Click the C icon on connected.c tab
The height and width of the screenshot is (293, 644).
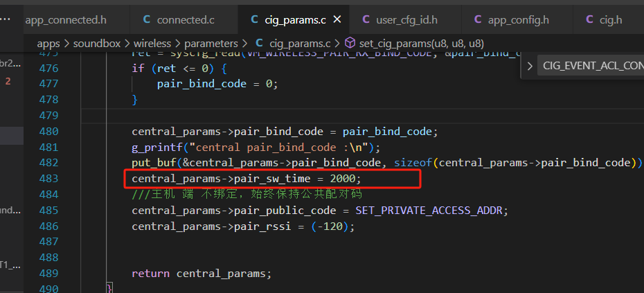(147, 19)
